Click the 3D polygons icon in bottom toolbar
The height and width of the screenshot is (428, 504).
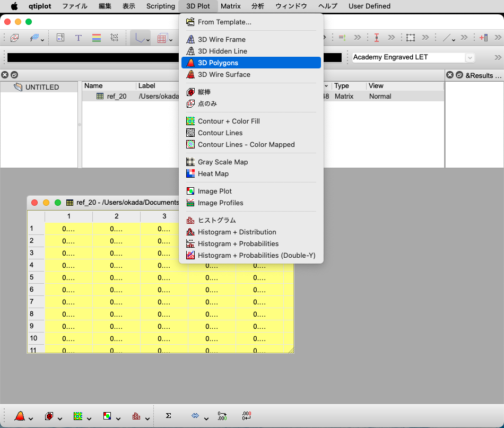(20, 416)
